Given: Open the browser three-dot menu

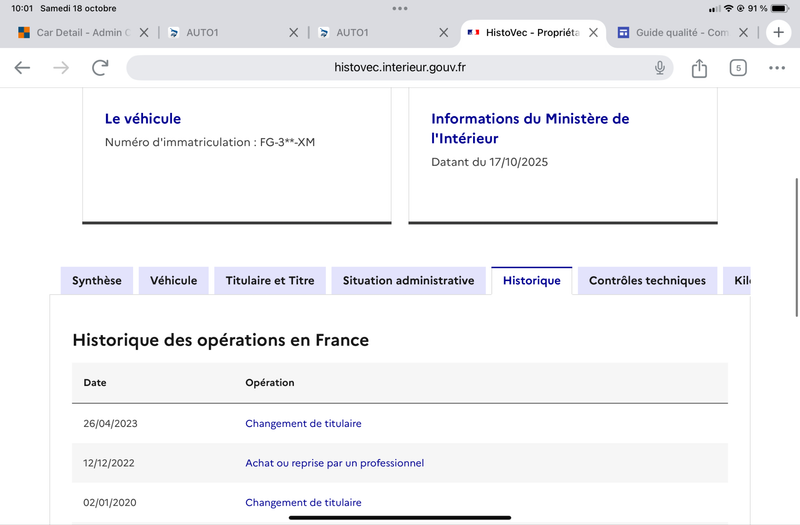Looking at the screenshot, I should (x=777, y=68).
